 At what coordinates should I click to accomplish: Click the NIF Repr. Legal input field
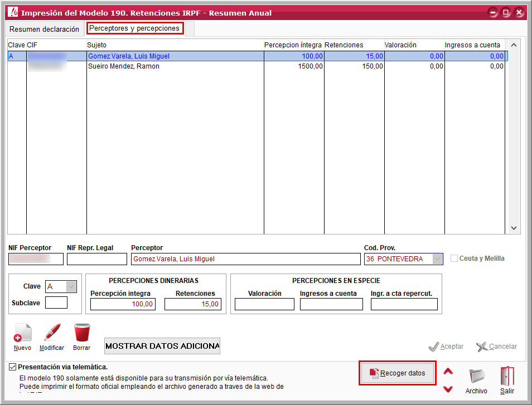point(97,259)
